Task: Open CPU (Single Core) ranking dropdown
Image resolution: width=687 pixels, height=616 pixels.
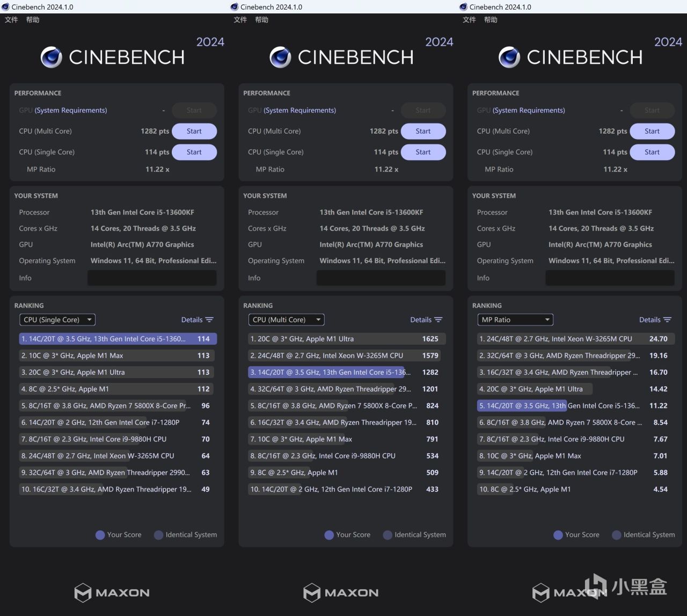Action: click(x=57, y=320)
